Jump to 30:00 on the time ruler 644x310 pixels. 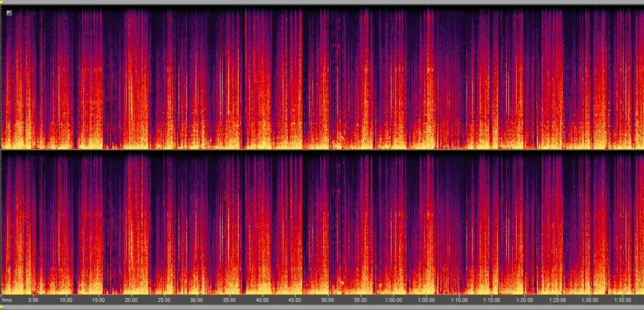[197, 300]
